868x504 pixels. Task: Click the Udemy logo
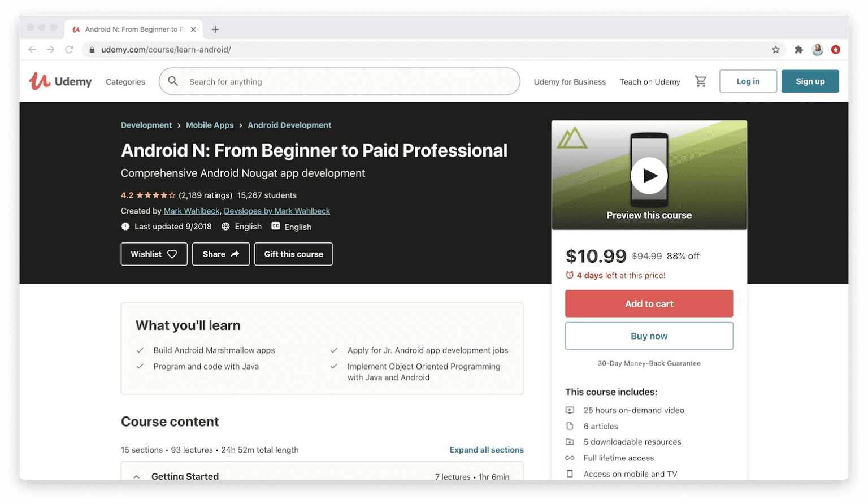(60, 81)
